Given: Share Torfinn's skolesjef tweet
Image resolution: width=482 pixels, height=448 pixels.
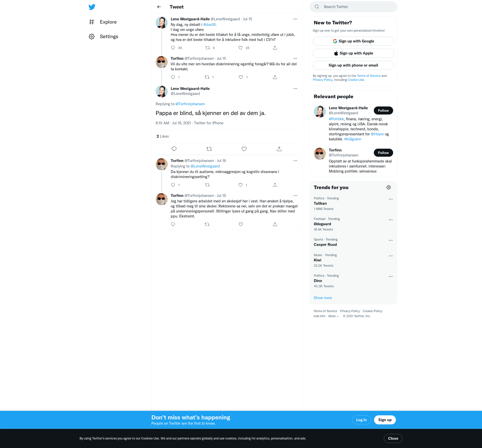Looking at the screenshot, I should coord(275,224).
